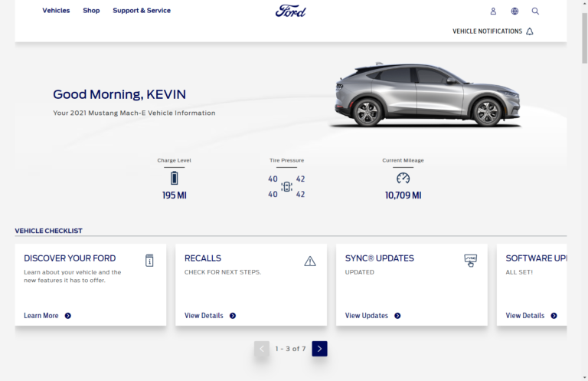The height and width of the screenshot is (381, 588).
Task: Click the Recalls warning triangle icon
Action: coord(310,261)
